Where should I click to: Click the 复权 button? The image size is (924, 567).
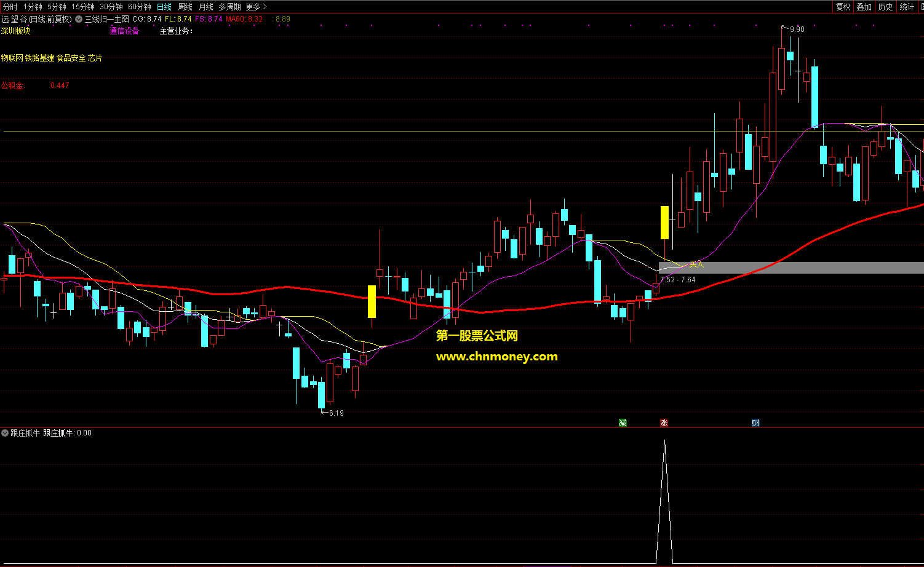[843, 7]
